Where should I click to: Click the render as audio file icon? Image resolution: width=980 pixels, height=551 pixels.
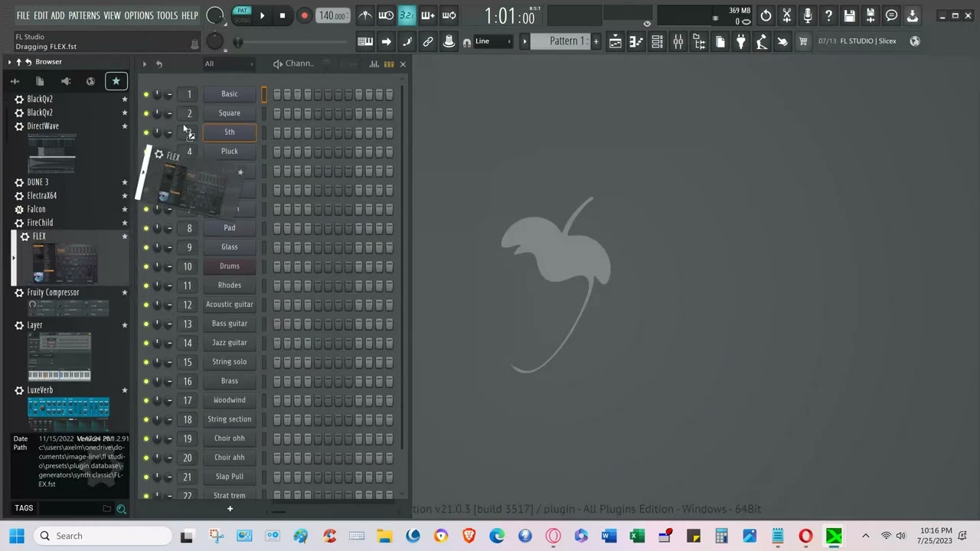tap(871, 15)
